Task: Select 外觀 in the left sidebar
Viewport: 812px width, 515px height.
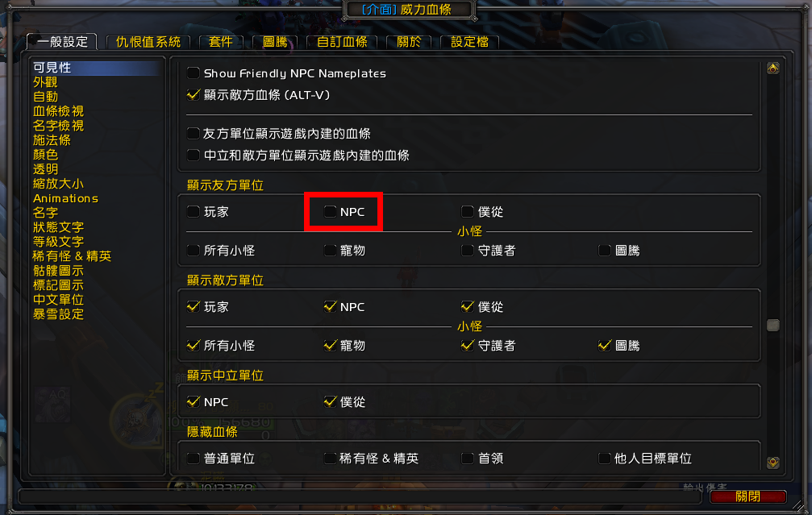Action: click(x=46, y=82)
